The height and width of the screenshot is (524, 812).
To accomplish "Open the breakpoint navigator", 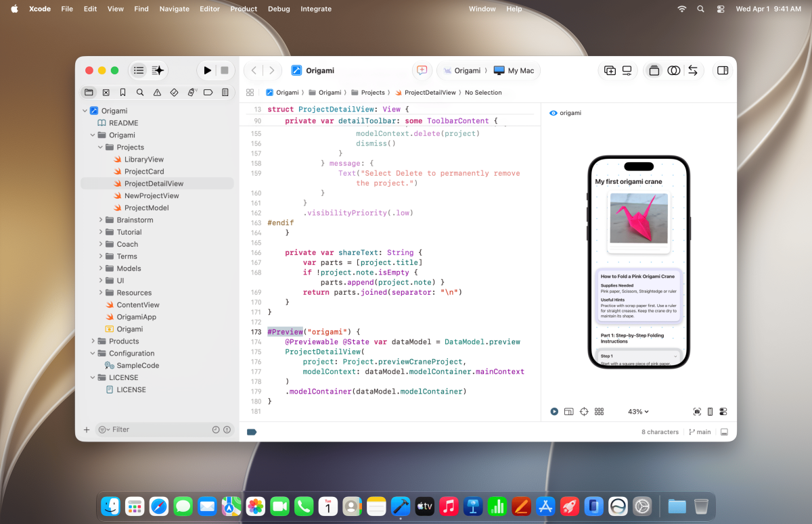I will point(208,93).
